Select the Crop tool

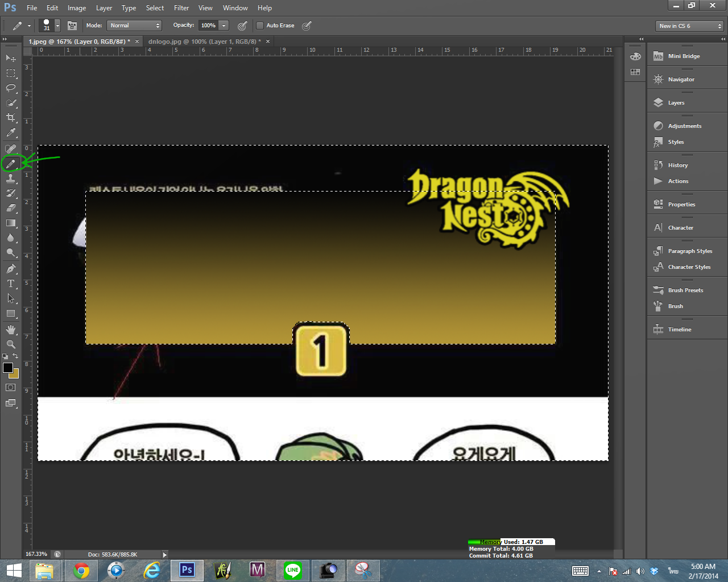point(11,118)
